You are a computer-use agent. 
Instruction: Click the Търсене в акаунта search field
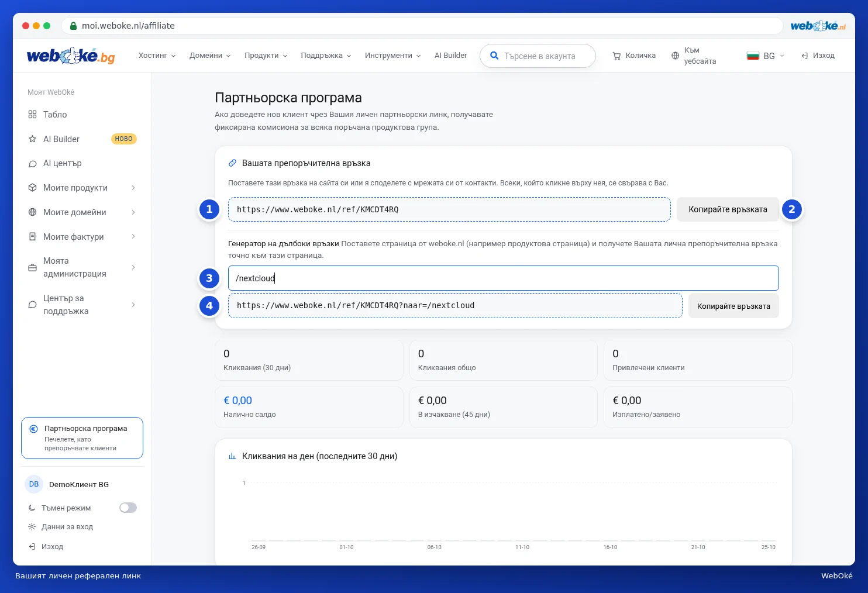(x=538, y=56)
